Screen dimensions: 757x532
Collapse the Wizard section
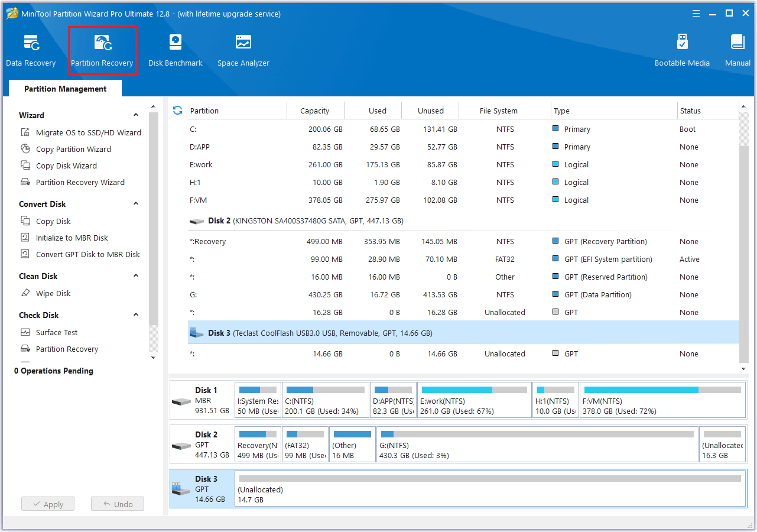[x=136, y=115]
